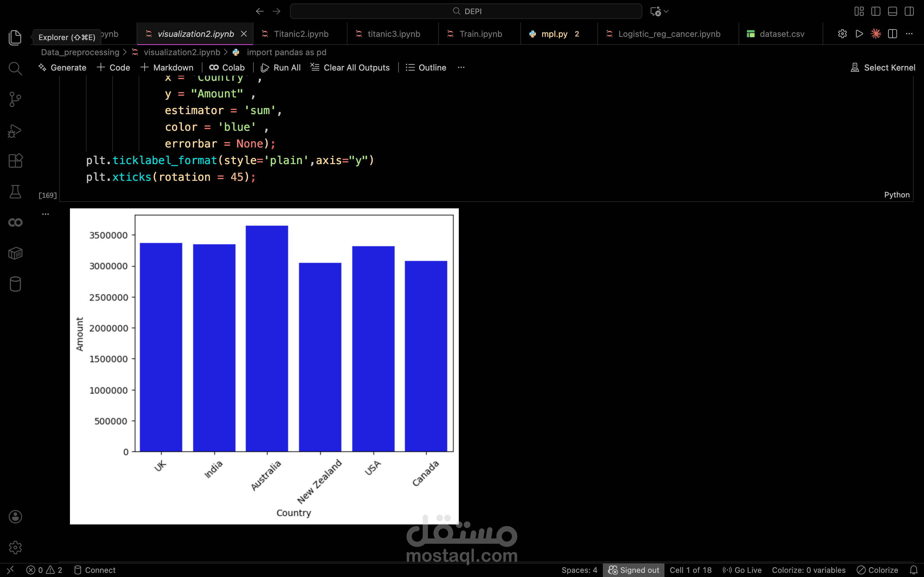
Task: Switch to the dataset.csv tab
Action: 782,34
